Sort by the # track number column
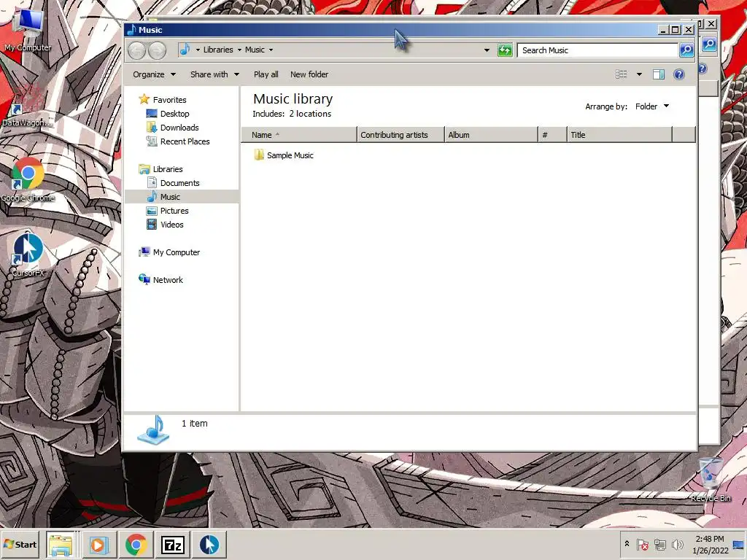Image resolution: width=747 pixels, height=560 pixels. pyautogui.click(x=553, y=135)
